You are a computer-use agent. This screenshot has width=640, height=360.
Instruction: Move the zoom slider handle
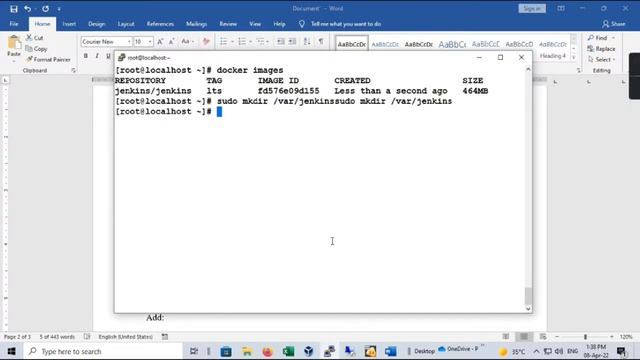coord(585,337)
